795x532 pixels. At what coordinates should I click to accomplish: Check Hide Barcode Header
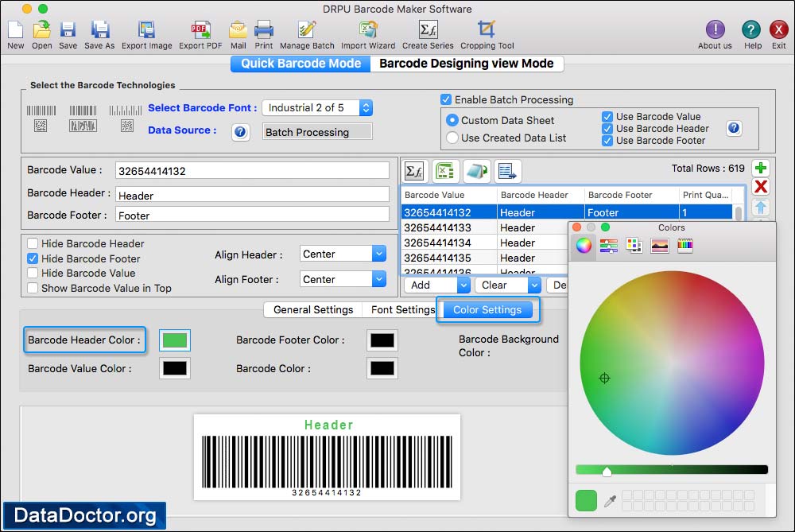(33, 243)
